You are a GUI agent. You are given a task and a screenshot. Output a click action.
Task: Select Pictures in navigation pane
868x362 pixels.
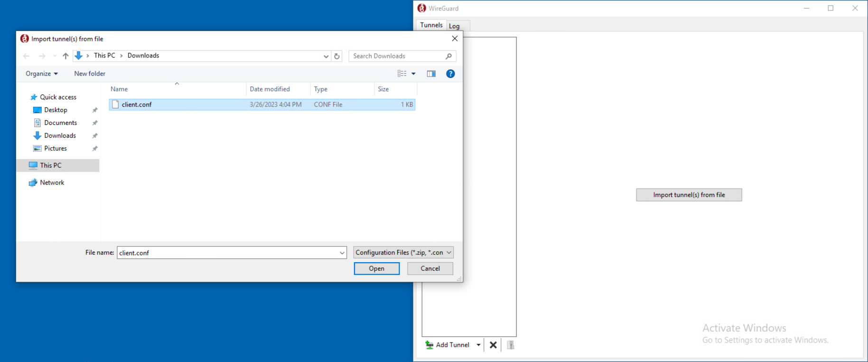pos(56,148)
